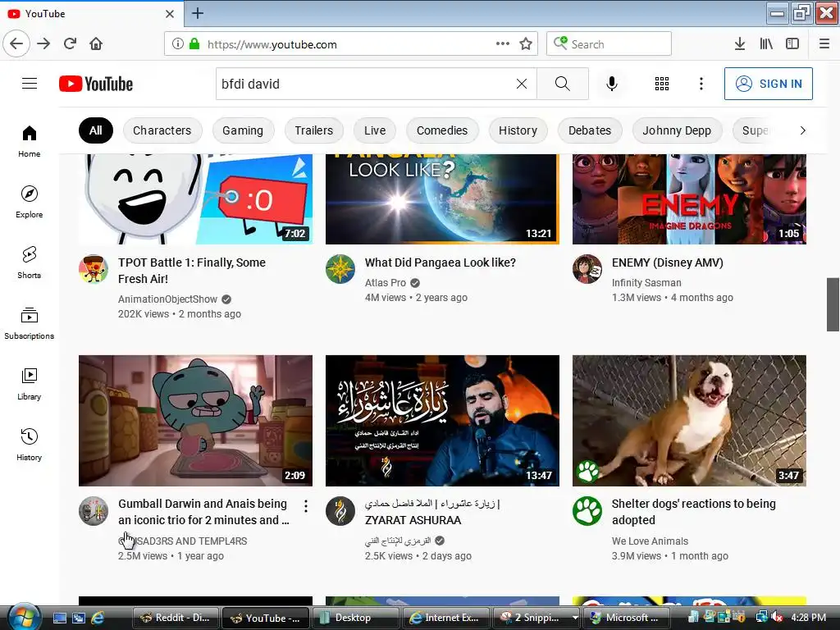Open the YouTube hamburger guide menu
Viewport: 840px width, 630px height.
(30, 84)
